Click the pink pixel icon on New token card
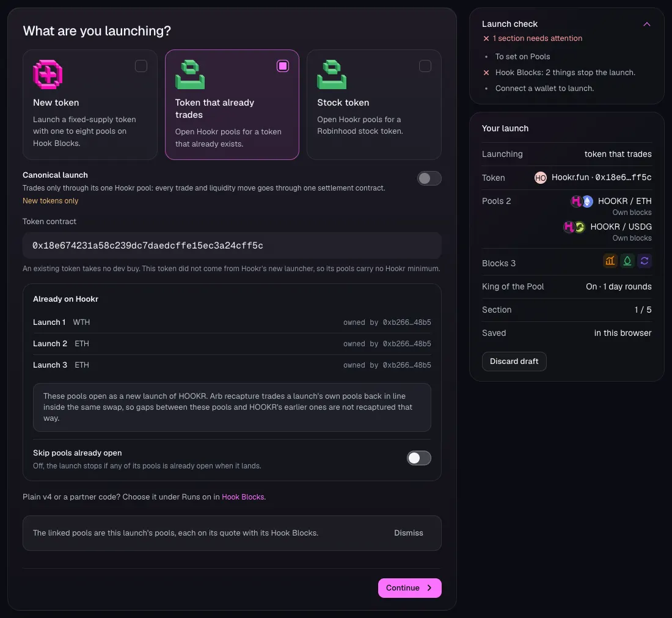672x618 pixels. [x=48, y=75]
